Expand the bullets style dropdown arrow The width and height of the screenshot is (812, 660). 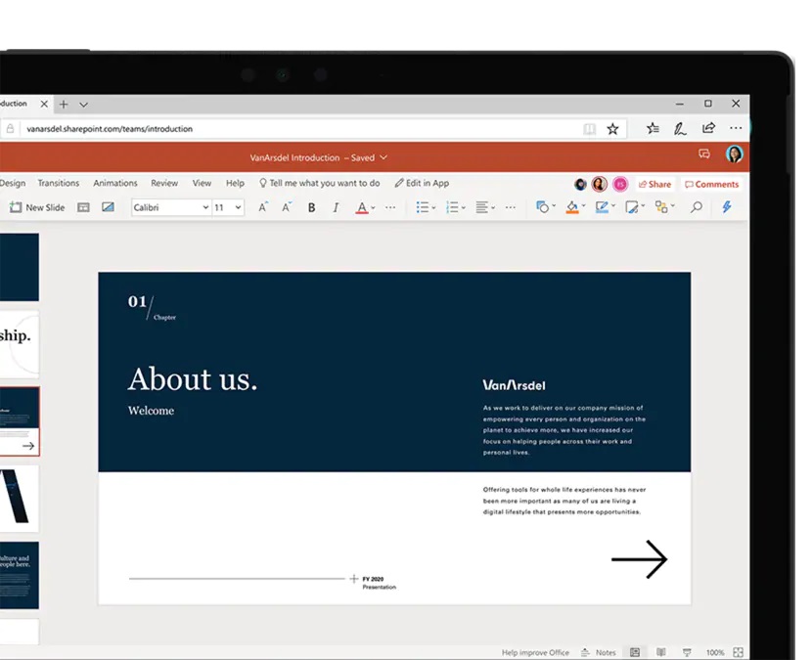[x=433, y=208]
